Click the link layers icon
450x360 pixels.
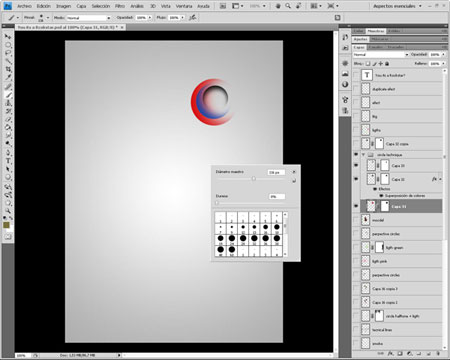tap(381, 353)
